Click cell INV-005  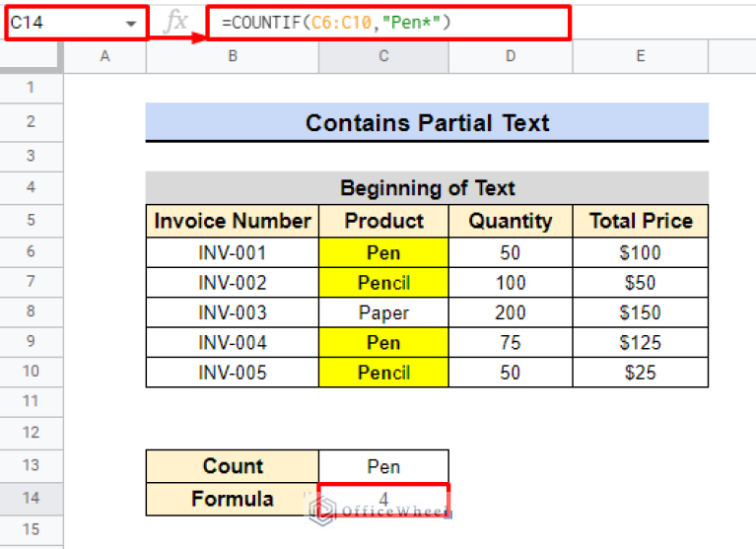233,373
